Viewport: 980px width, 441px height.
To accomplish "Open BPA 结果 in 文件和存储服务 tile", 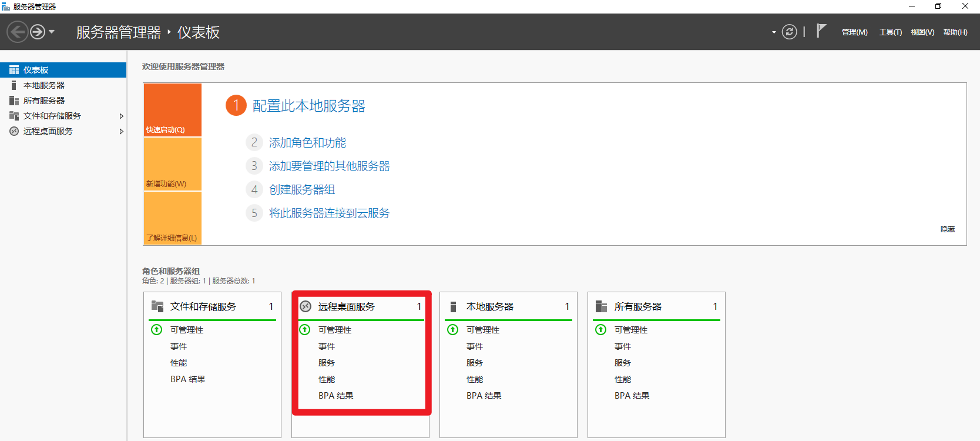I will click(188, 379).
